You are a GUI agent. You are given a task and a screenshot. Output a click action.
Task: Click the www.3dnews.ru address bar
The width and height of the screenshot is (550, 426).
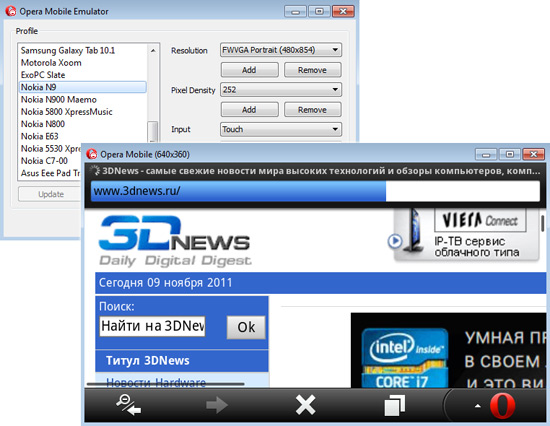pos(315,191)
